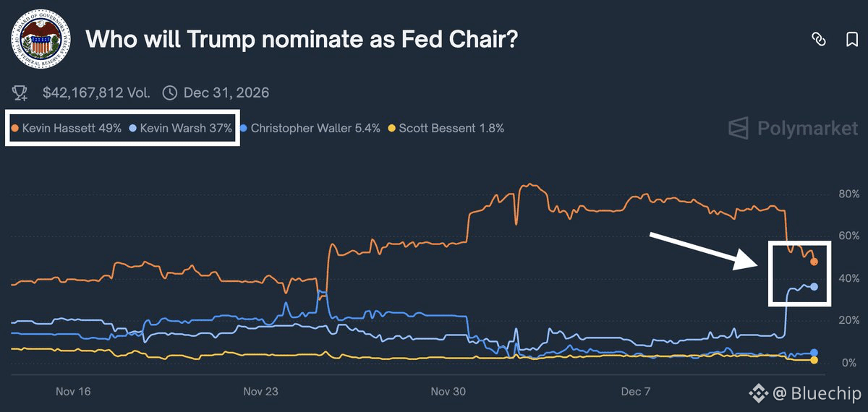The height and width of the screenshot is (412, 868).
Task: Click the Bluechip watermark icon
Action: pos(758,393)
